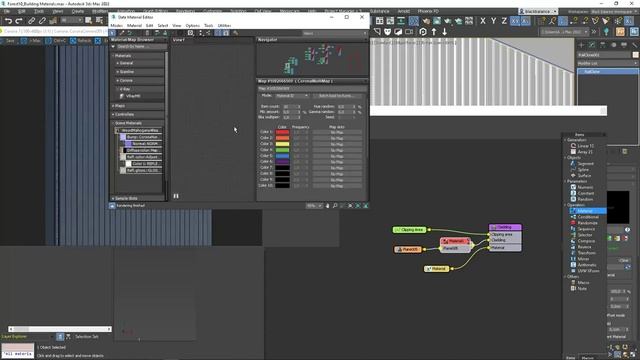Click No Map button for Color 4
This screenshot has width=640, height=360.
pyautogui.click(x=337, y=150)
